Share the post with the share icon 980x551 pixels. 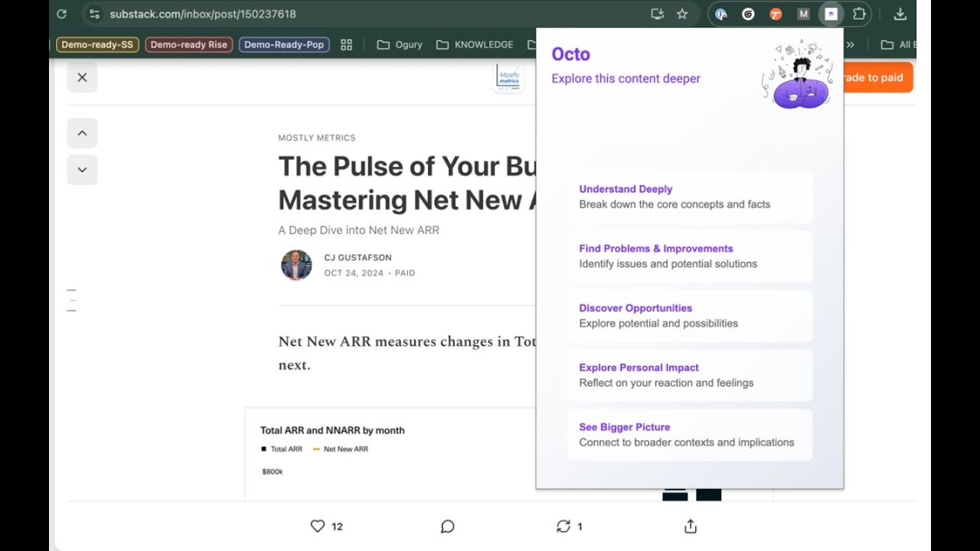coord(690,526)
